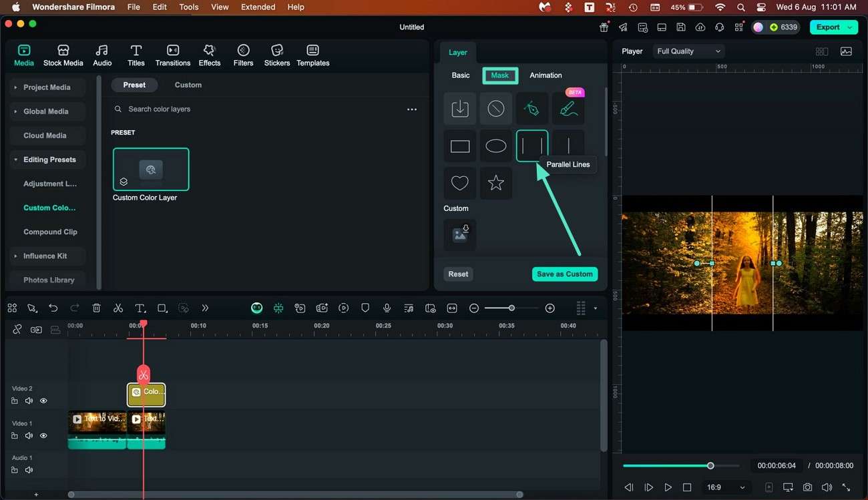Open the Animation sub-tab in Layer panel
The height and width of the screenshot is (500, 868).
(546, 75)
